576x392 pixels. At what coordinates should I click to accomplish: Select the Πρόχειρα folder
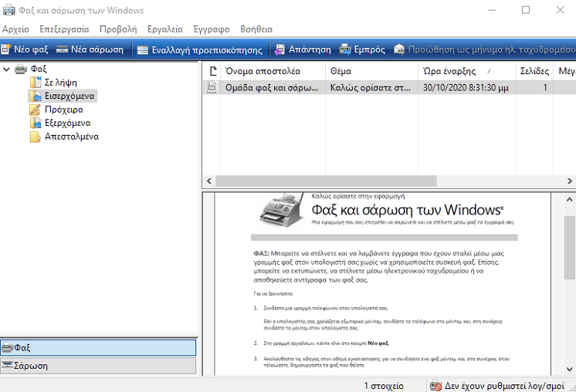point(64,110)
